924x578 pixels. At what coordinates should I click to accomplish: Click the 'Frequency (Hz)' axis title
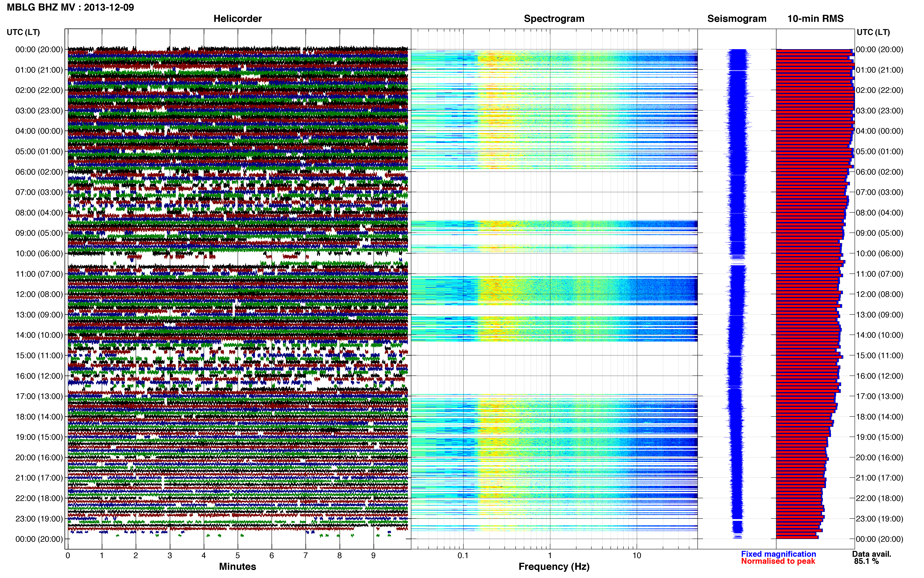(x=554, y=566)
